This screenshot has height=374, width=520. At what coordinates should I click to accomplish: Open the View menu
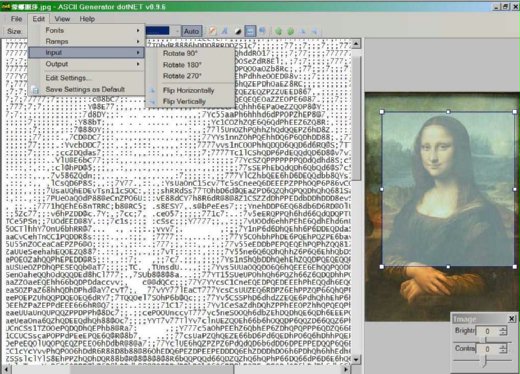62,19
